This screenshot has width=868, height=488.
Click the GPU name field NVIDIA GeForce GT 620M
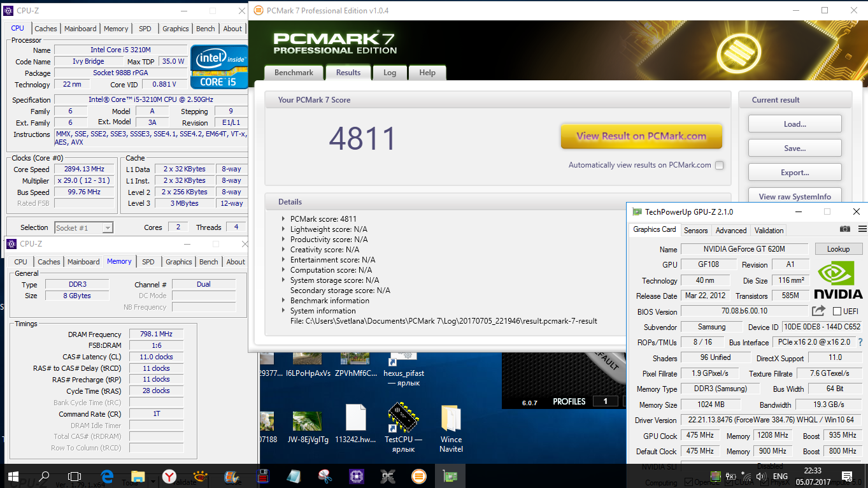[x=744, y=249]
